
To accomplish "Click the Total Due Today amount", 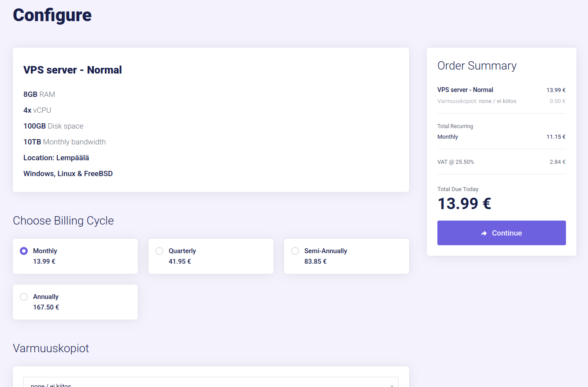I will click(x=464, y=204).
